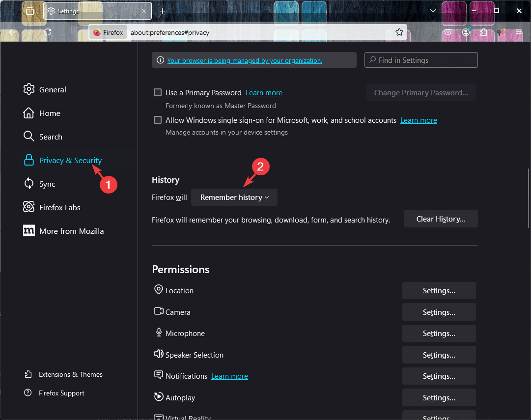The width and height of the screenshot is (531, 420).
Task: Click 'Manage accounts in your device settings' text
Action: (226, 133)
